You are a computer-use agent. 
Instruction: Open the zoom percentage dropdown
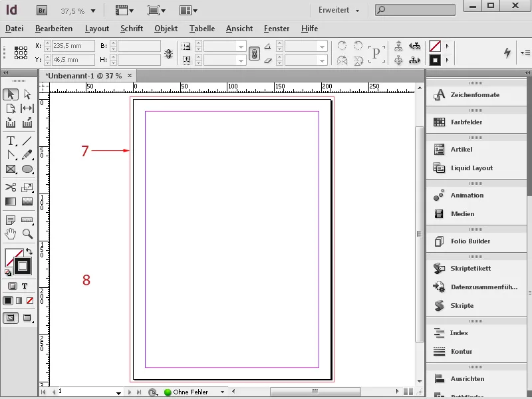[80, 11]
